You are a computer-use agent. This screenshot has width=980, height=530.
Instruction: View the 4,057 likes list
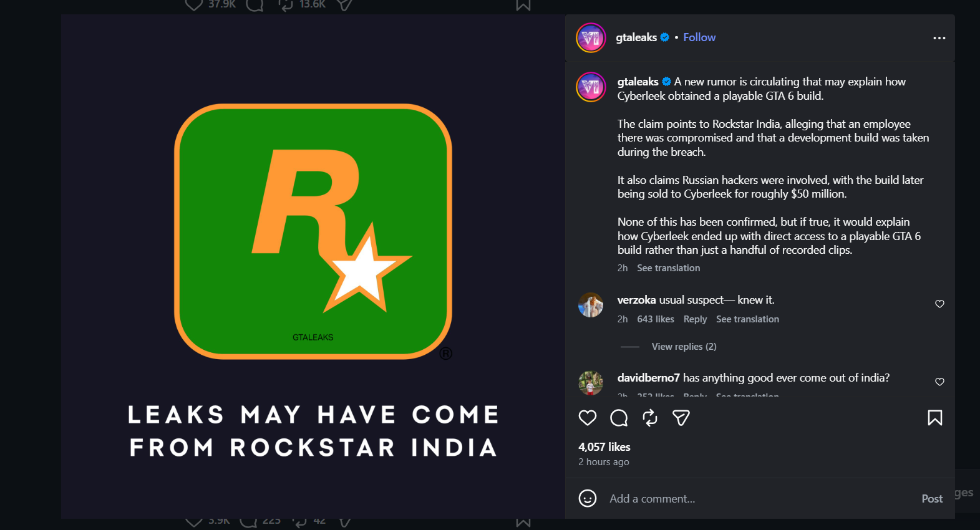tap(604, 447)
